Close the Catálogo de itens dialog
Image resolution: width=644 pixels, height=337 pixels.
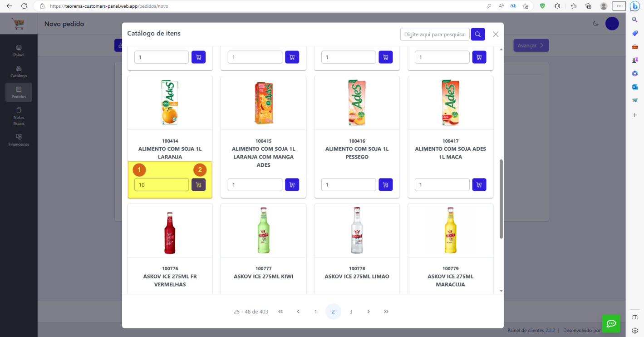click(496, 34)
